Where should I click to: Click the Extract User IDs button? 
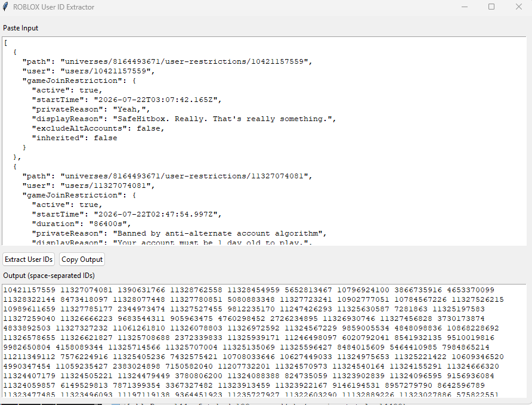click(x=29, y=259)
